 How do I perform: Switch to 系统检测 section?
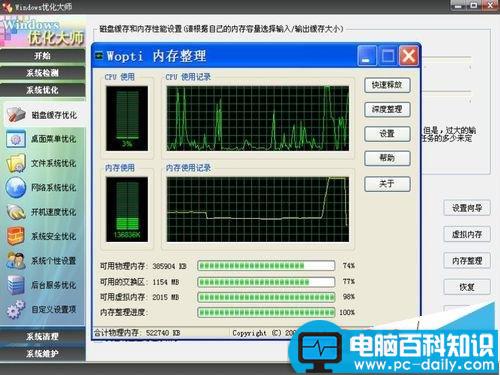click(43, 73)
